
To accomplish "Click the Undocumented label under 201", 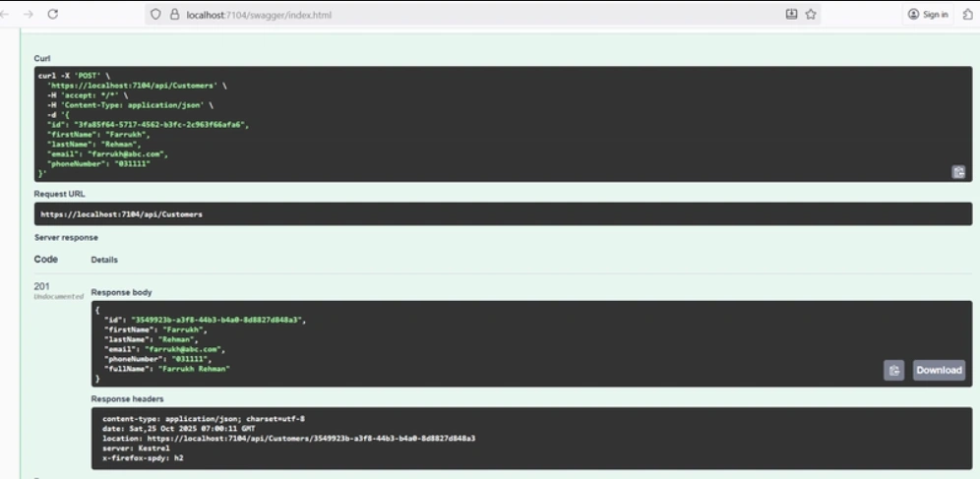I will [x=59, y=297].
